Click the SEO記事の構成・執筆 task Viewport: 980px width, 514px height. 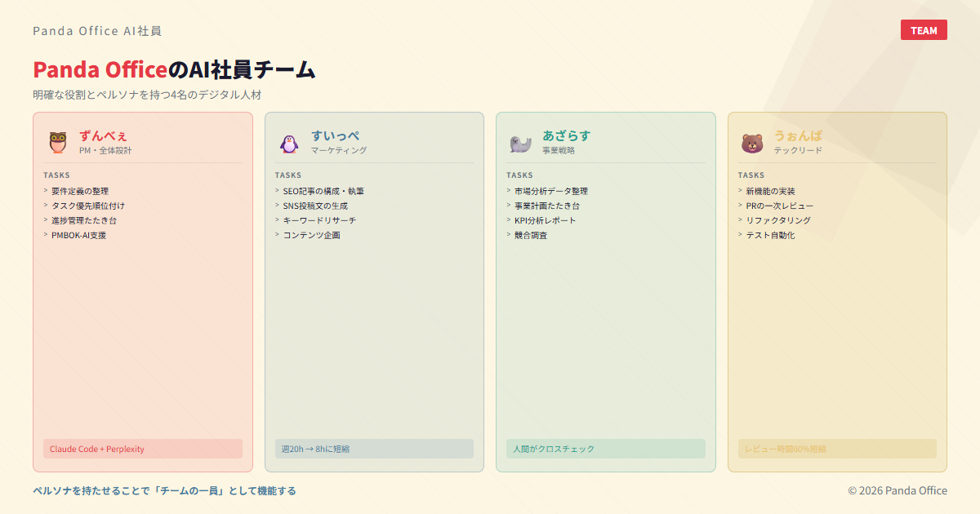pos(323,191)
